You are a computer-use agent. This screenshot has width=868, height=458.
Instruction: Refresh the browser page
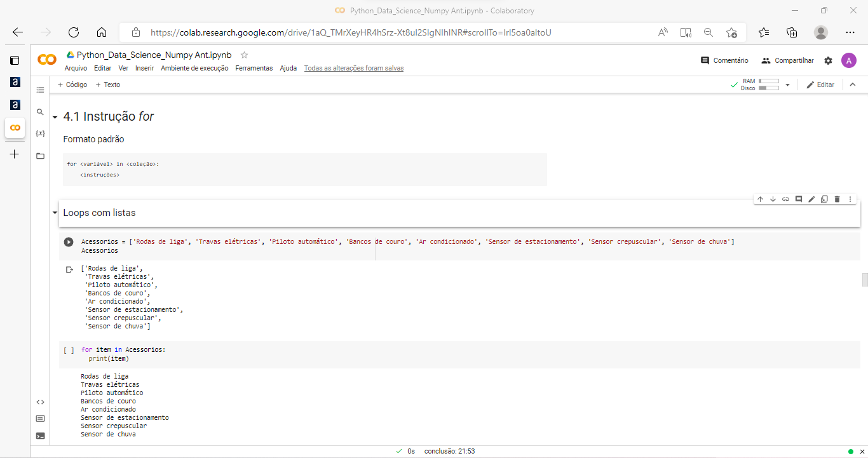pyautogui.click(x=74, y=32)
